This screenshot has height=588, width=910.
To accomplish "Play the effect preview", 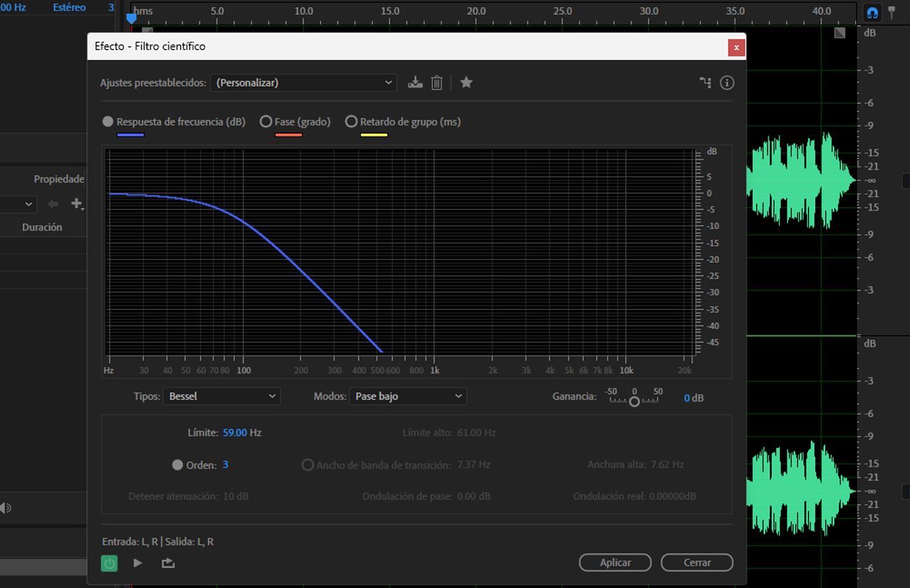I will coord(138,563).
